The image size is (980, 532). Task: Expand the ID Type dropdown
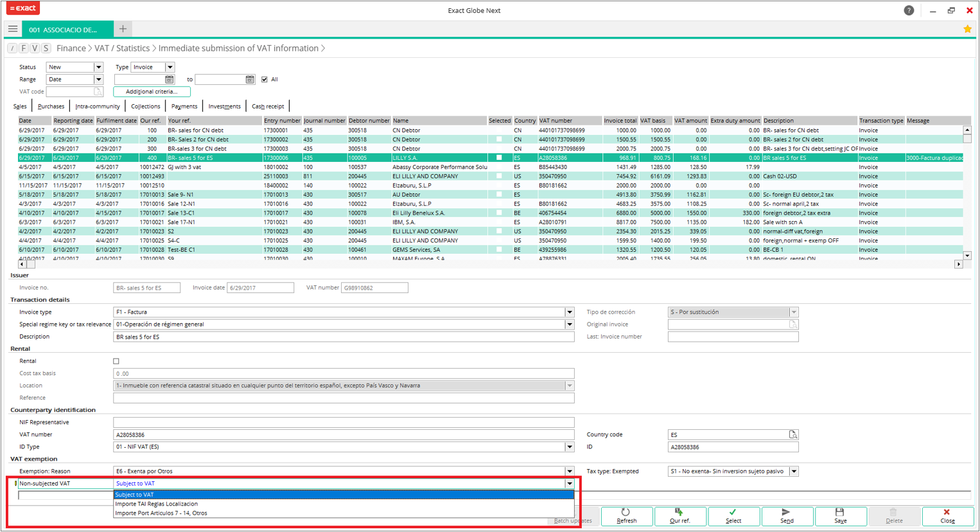click(570, 447)
